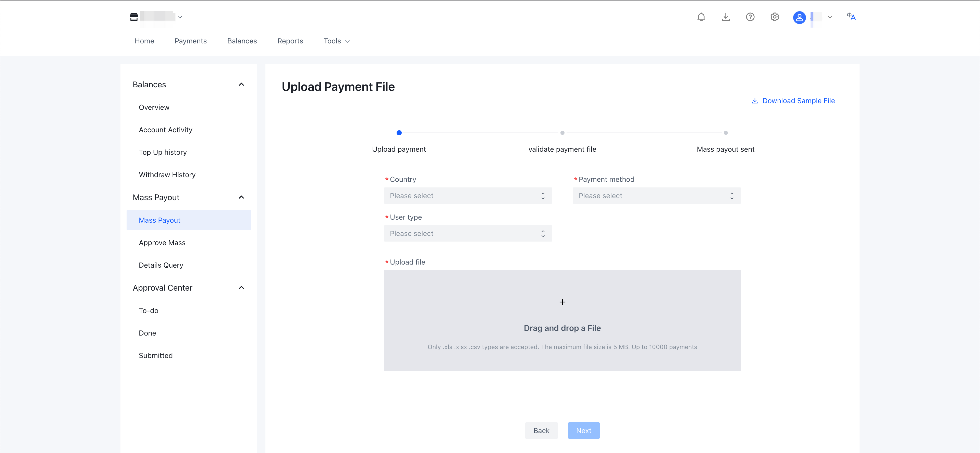
Task: Switch language via translate icon
Action: pos(851,17)
